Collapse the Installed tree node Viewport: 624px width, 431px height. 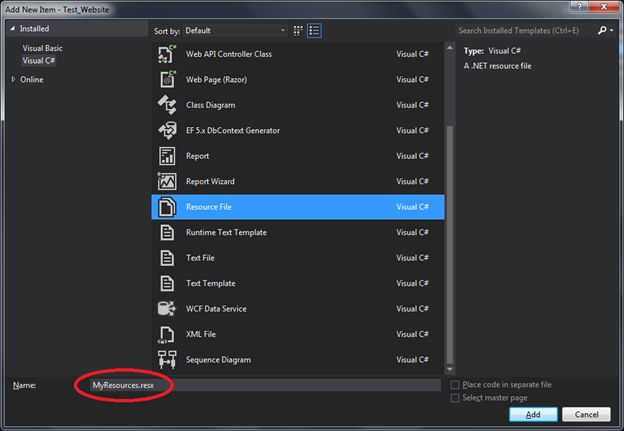pos(12,29)
